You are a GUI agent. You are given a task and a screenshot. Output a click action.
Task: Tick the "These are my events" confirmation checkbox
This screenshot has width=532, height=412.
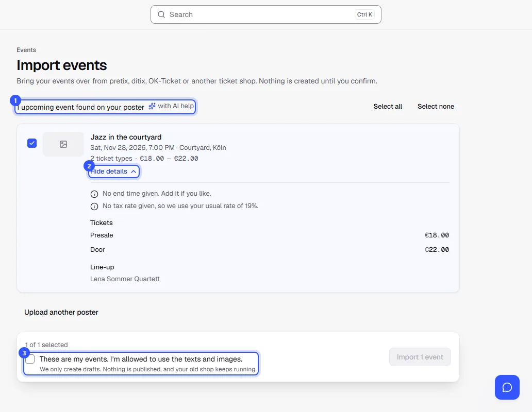click(30, 359)
